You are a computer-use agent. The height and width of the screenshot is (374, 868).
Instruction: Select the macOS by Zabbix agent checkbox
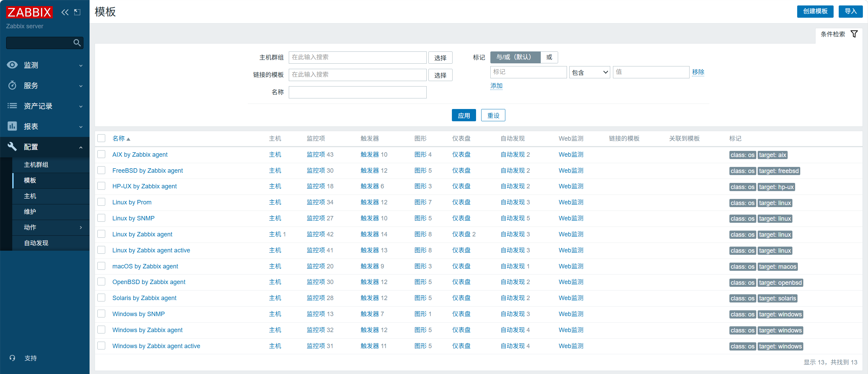(x=101, y=266)
